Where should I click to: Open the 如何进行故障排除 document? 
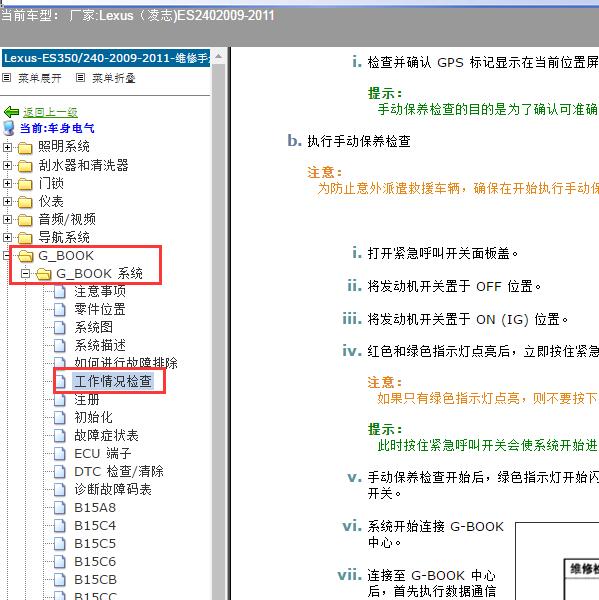point(126,362)
